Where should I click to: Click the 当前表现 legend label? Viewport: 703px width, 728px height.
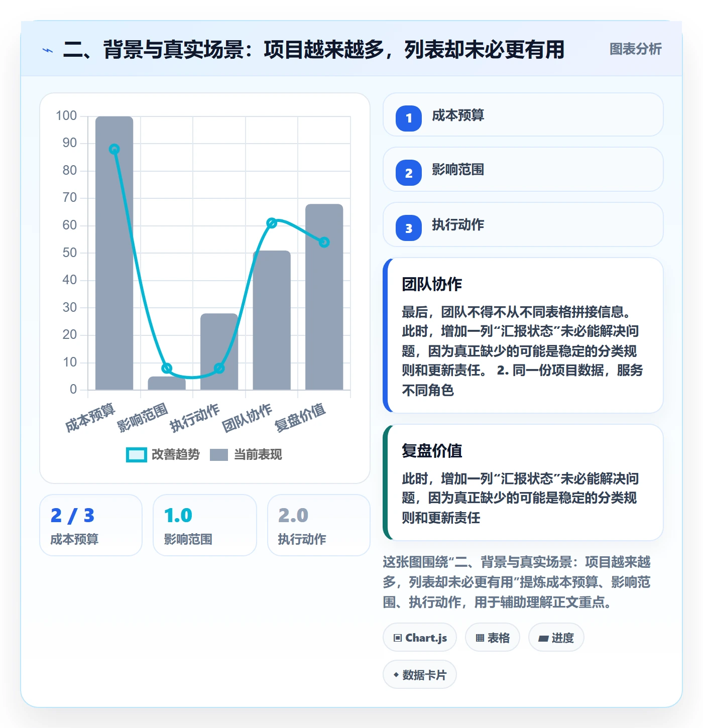[258, 454]
